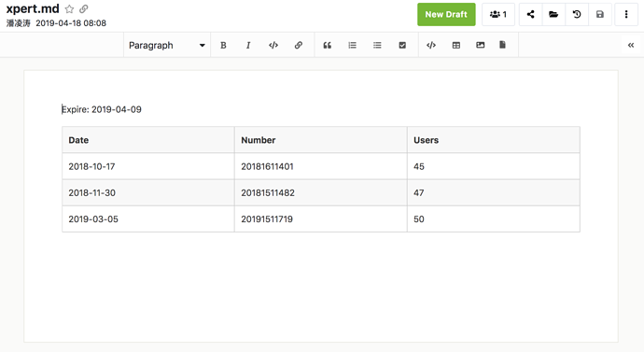Place cursor in 'Expire: 2019-04-09' line
Image resolution: width=644 pixels, height=352 pixels.
tap(102, 109)
